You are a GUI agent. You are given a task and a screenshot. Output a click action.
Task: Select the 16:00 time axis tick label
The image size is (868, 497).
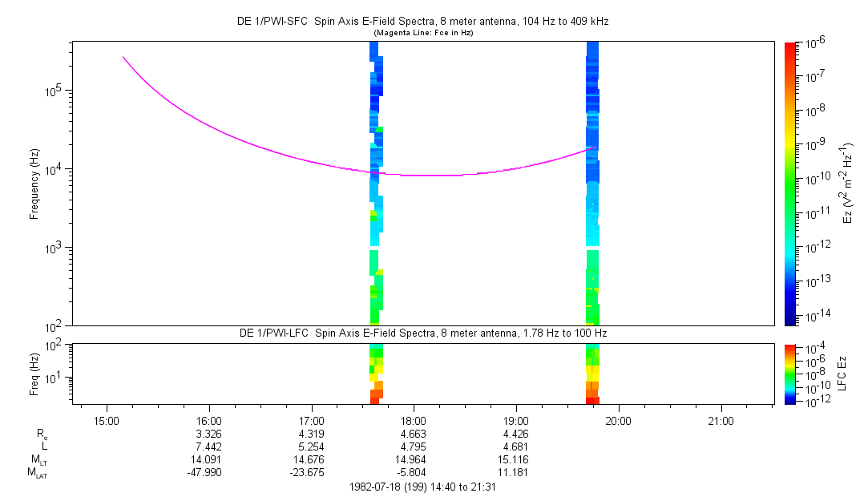pos(208,420)
